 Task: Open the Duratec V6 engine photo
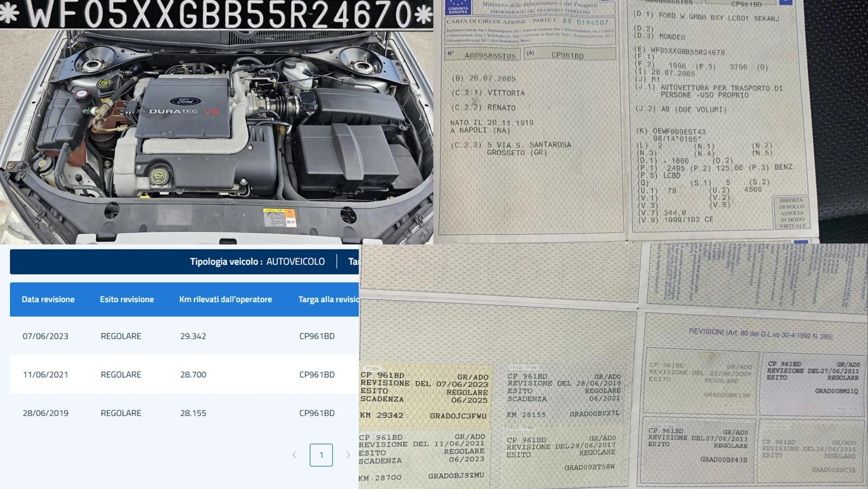(217, 136)
